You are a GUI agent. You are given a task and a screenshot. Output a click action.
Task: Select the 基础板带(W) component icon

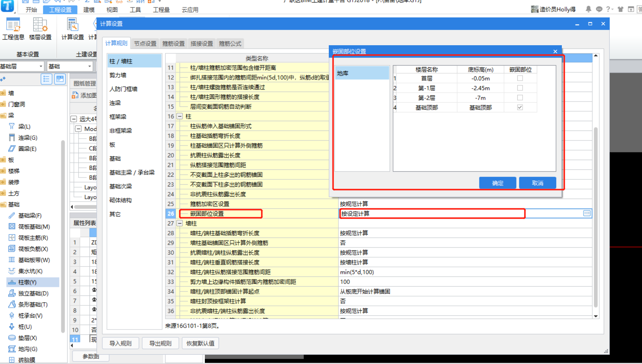(x=12, y=260)
